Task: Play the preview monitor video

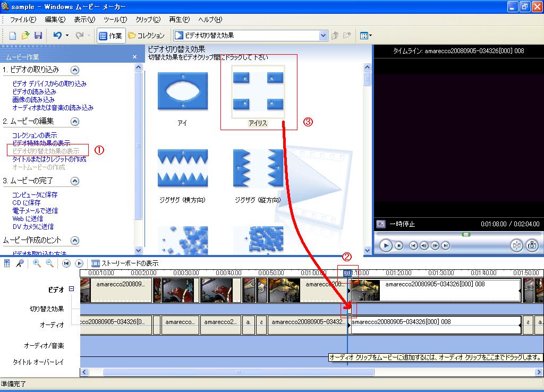Action: 386,245
